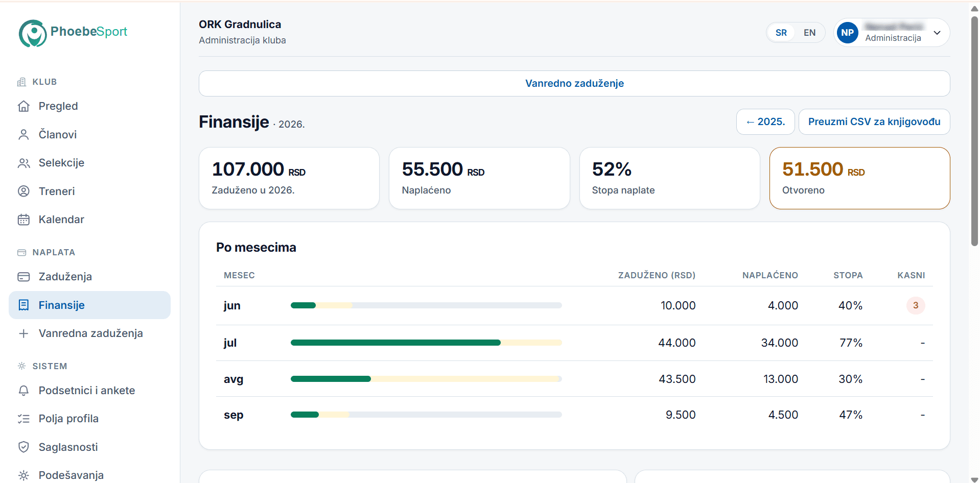
Task: Open the Članovi page
Action: pyautogui.click(x=89, y=134)
